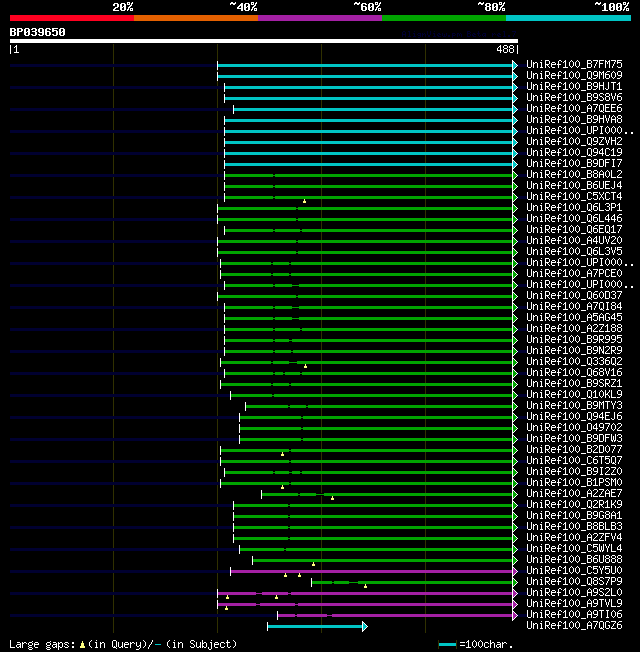This screenshot has height=652, width=640.
Task: Click the green alignment bar for UniRef100_B8A0L2
Action: coord(368,175)
